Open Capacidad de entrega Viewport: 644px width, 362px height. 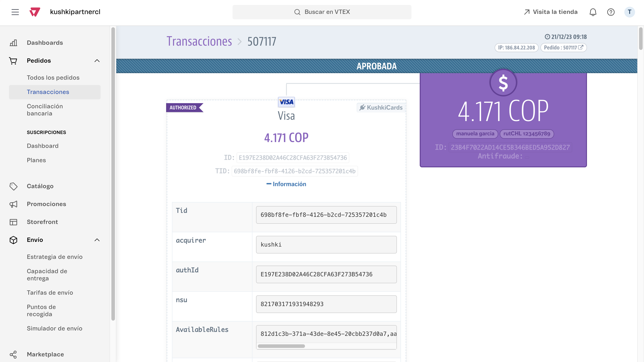point(47,275)
